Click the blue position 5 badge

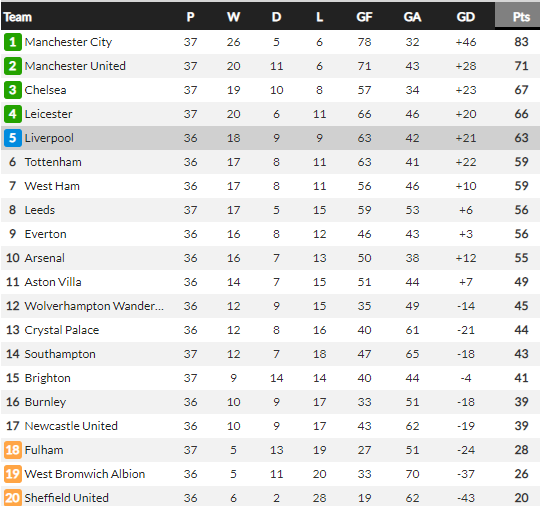pyautogui.click(x=13, y=138)
